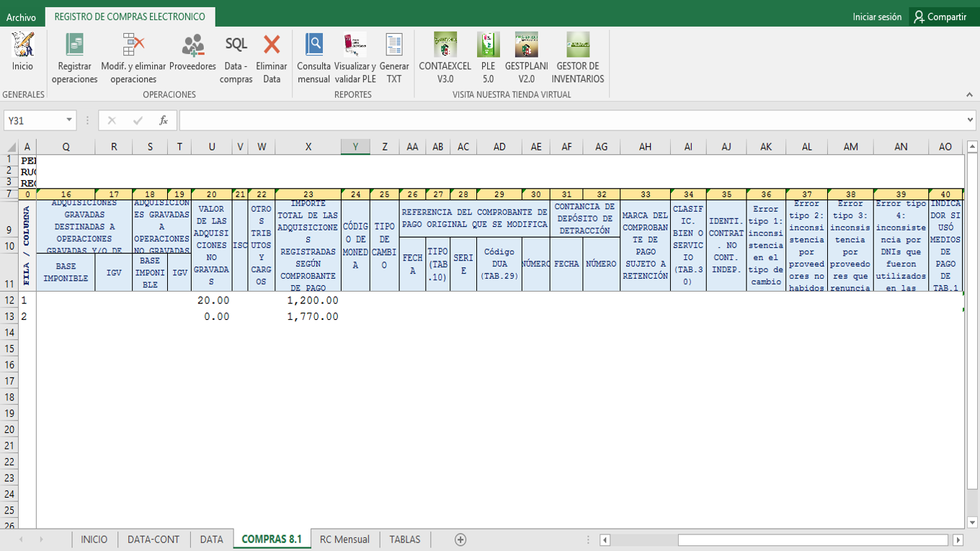This screenshot has height=551, width=980.
Task: Click the formula bar confirm checkmark
Action: click(x=138, y=120)
